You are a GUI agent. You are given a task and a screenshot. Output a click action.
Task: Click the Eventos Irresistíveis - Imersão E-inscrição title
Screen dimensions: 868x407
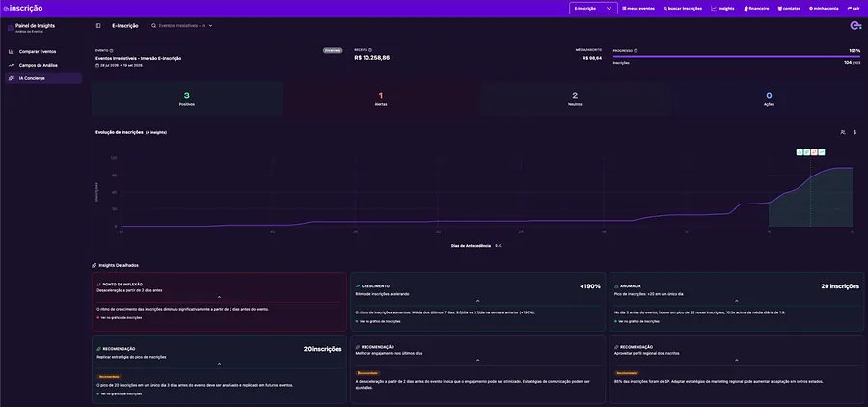[138, 58]
